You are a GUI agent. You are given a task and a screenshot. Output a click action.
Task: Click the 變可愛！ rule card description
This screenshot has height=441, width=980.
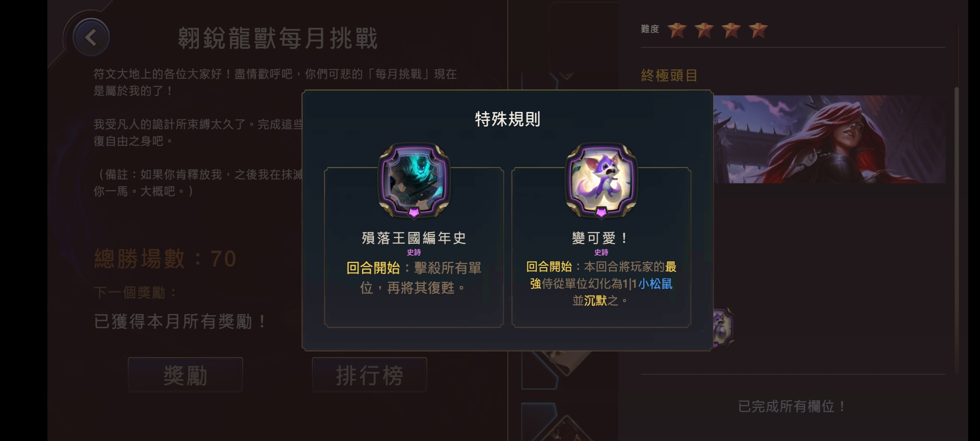(601, 283)
